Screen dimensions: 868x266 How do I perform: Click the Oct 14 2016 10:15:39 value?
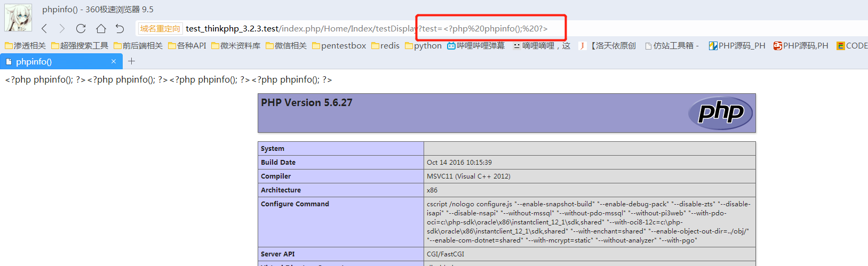pos(459,163)
